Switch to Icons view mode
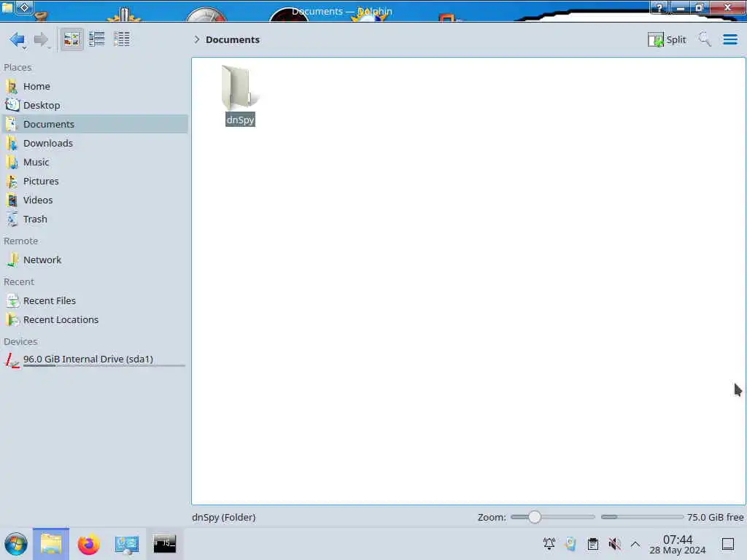The image size is (747, 560). click(x=72, y=39)
